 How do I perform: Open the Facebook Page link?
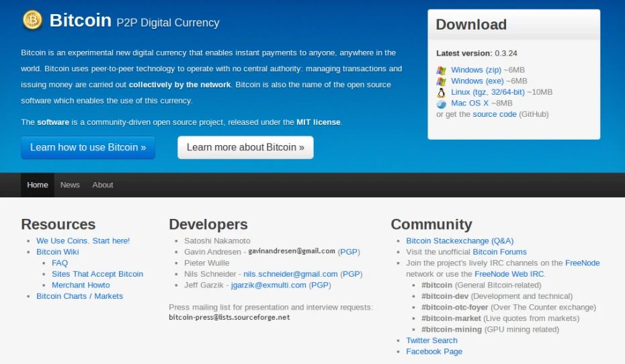tap(434, 352)
